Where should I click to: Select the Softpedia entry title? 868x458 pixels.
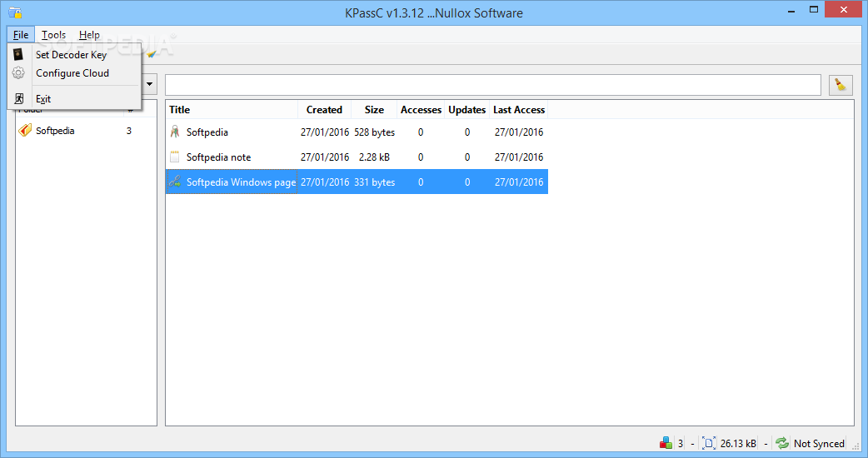207,132
